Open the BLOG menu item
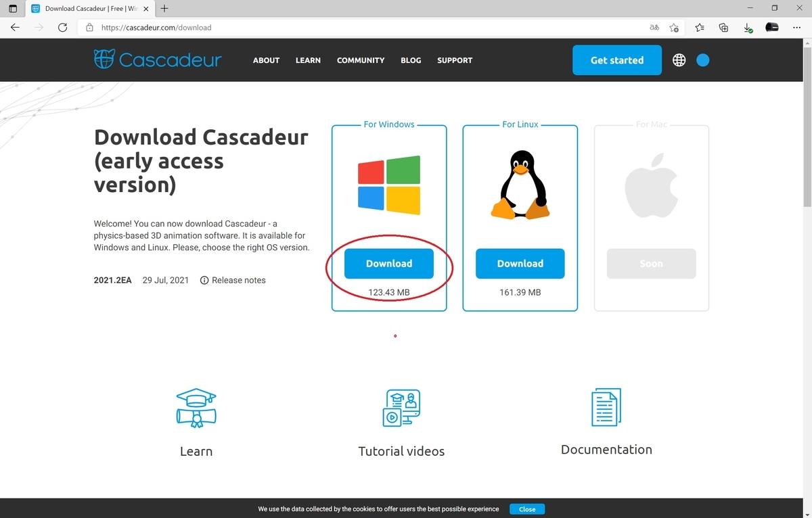The width and height of the screenshot is (812, 518). [x=411, y=60]
